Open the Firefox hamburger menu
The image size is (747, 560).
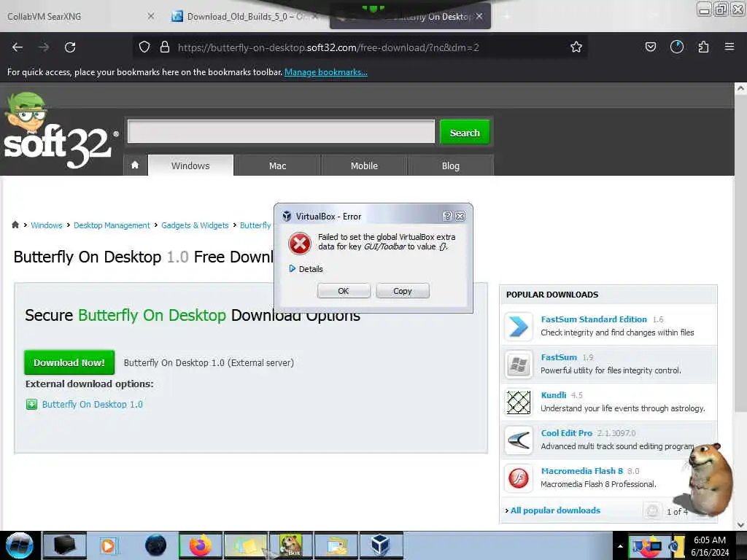click(x=729, y=47)
